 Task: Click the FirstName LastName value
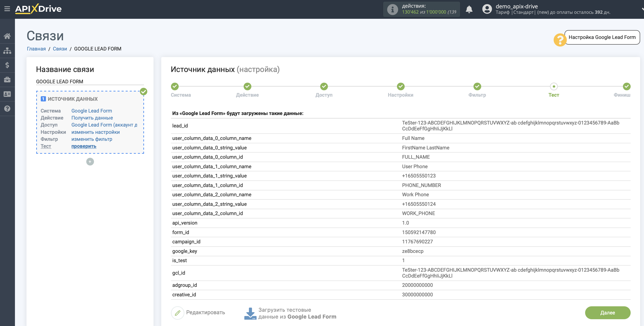(425, 148)
